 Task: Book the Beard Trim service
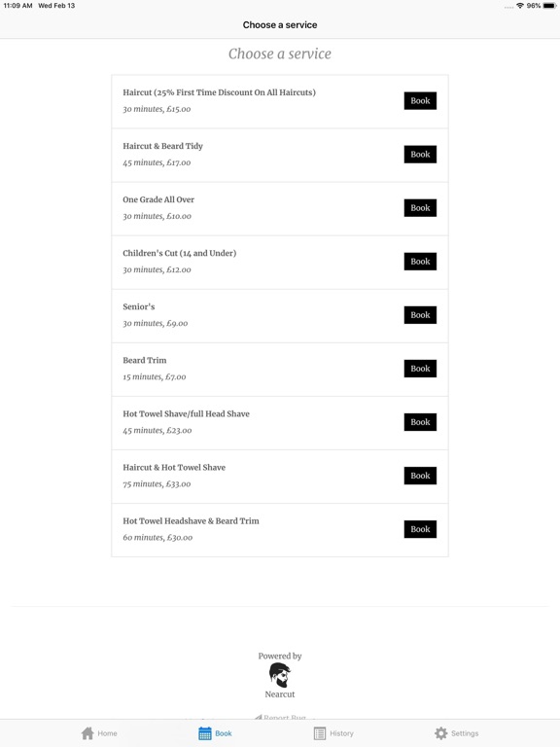[420, 369]
